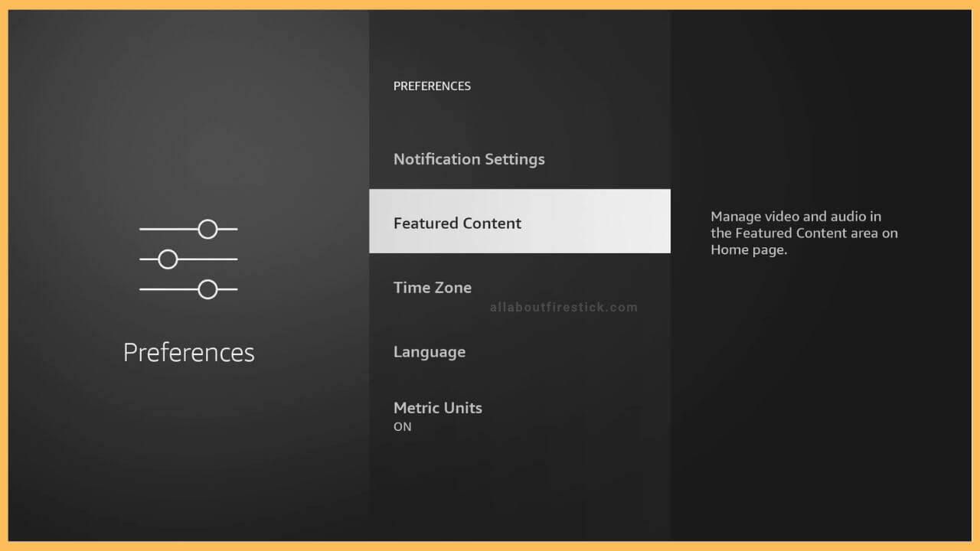The image size is (980, 551).
Task: Open Notification Settings
Action: 469,159
